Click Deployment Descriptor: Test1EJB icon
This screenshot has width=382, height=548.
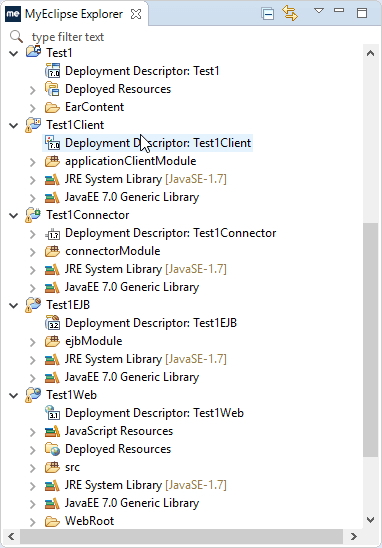click(x=52, y=323)
